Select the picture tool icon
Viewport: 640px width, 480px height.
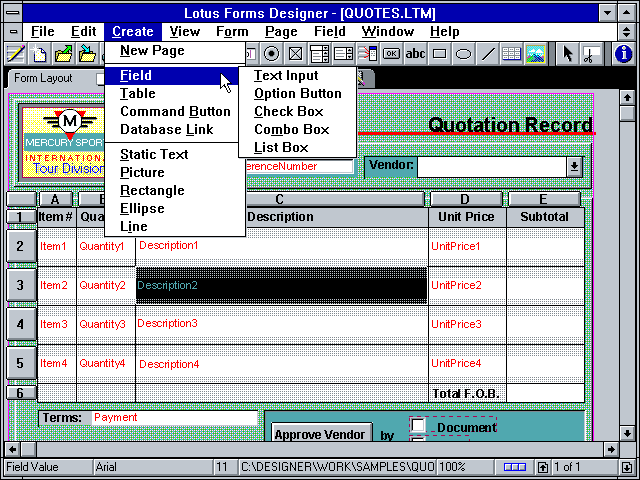click(535, 53)
